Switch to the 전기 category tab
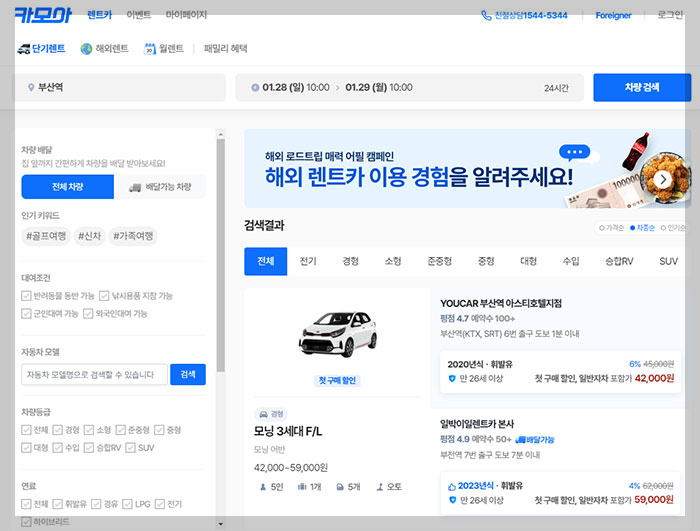The height and width of the screenshot is (531, 700). [x=308, y=261]
